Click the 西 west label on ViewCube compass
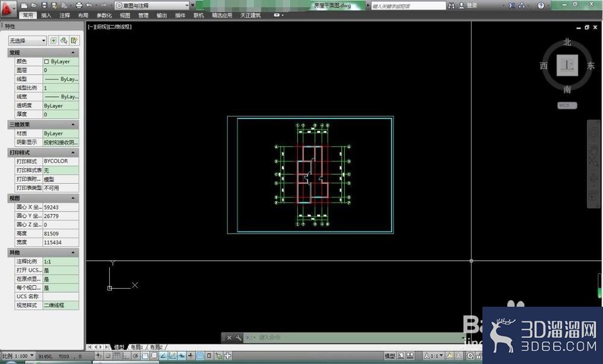Screen dimensions: 603x364 (x=544, y=66)
